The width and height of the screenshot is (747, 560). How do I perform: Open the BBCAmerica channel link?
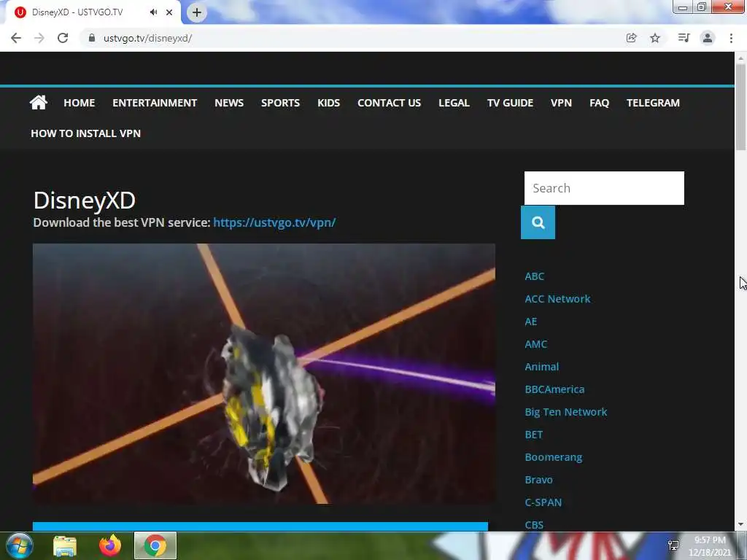554,389
